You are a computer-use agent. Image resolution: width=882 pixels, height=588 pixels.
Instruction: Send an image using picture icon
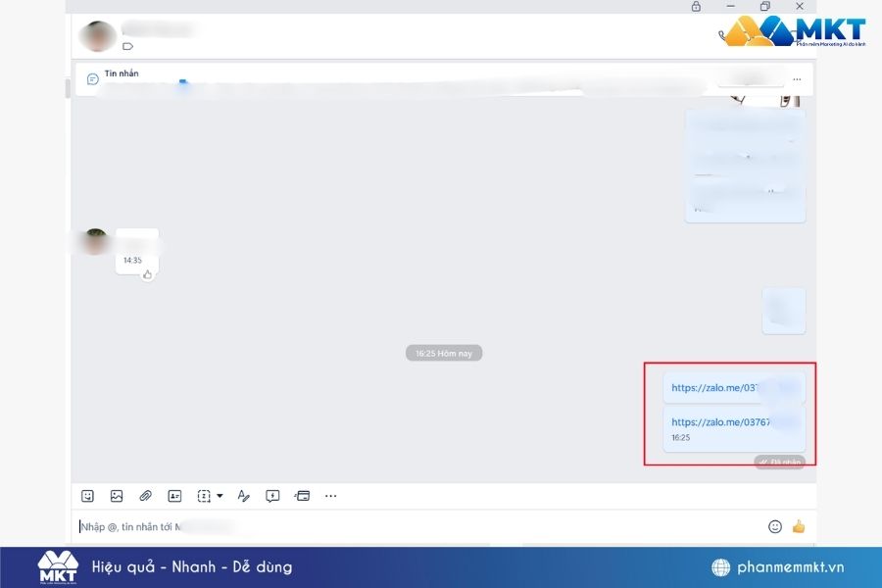(117, 496)
